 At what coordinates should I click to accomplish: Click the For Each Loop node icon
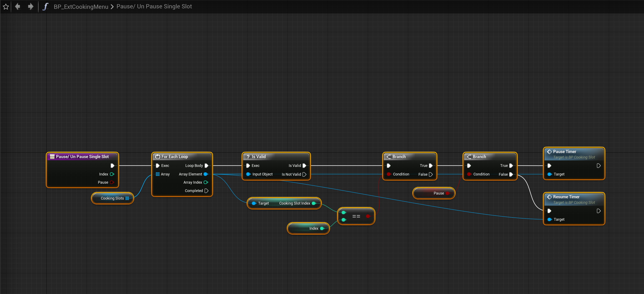[x=158, y=157]
